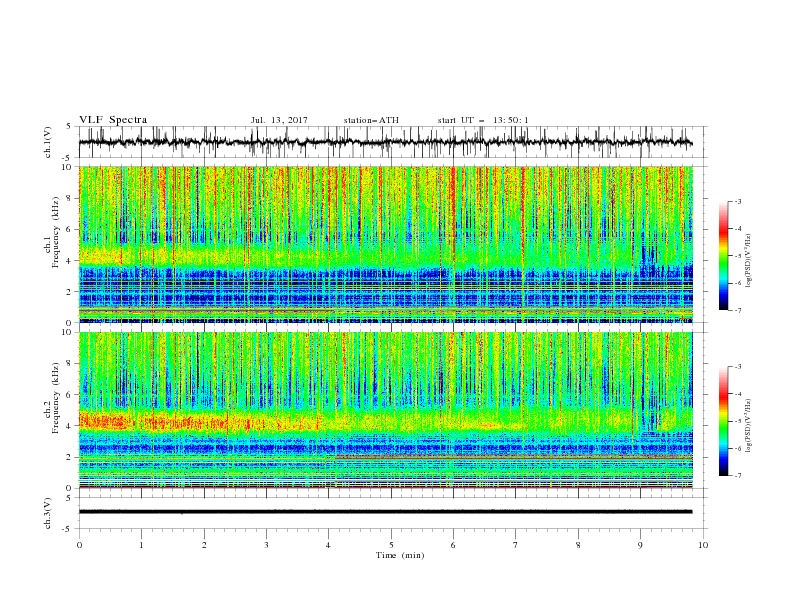Click the time axis tick label '1'
The width and height of the screenshot is (792, 612).
click(x=141, y=545)
